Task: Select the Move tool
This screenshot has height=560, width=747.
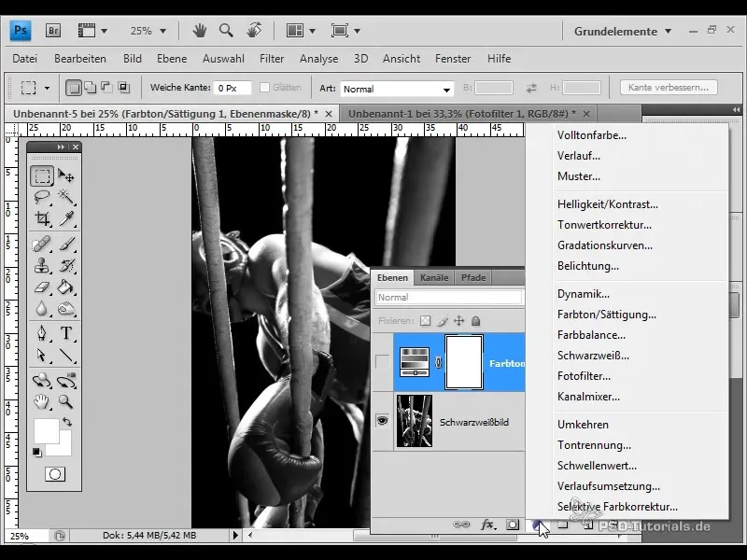Action: pos(65,175)
